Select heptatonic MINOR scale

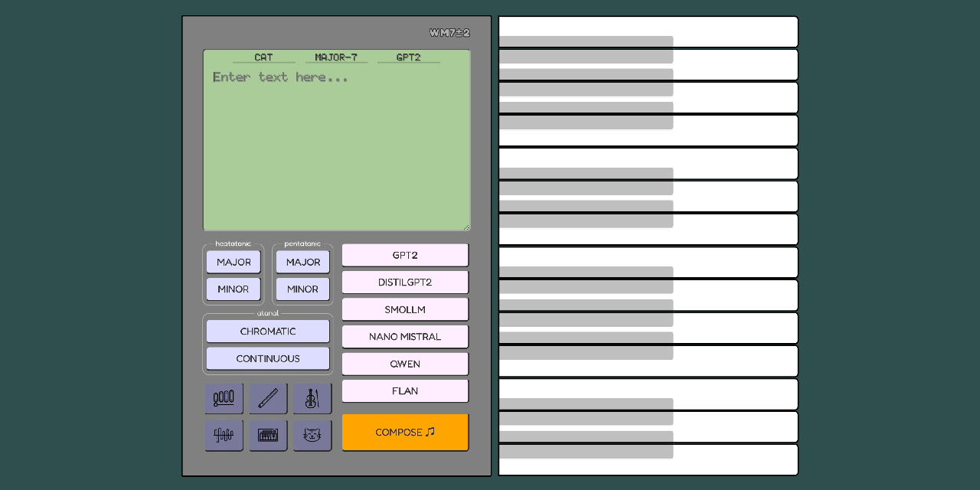(x=234, y=289)
